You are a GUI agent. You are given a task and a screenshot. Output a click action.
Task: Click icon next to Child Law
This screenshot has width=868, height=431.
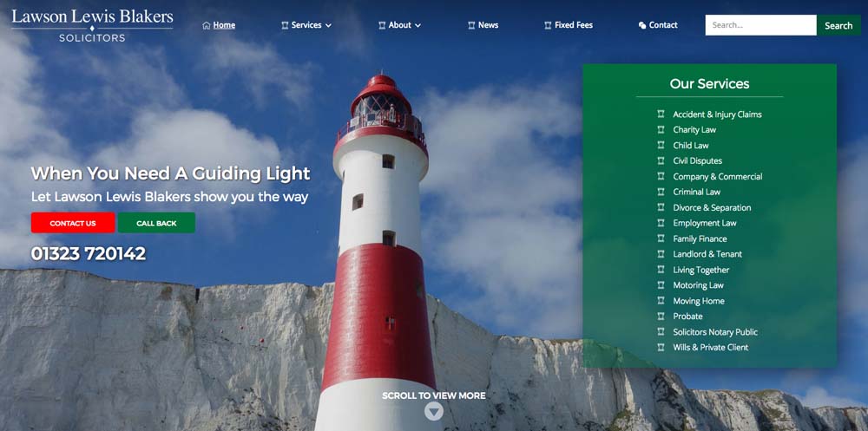point(661,145)
